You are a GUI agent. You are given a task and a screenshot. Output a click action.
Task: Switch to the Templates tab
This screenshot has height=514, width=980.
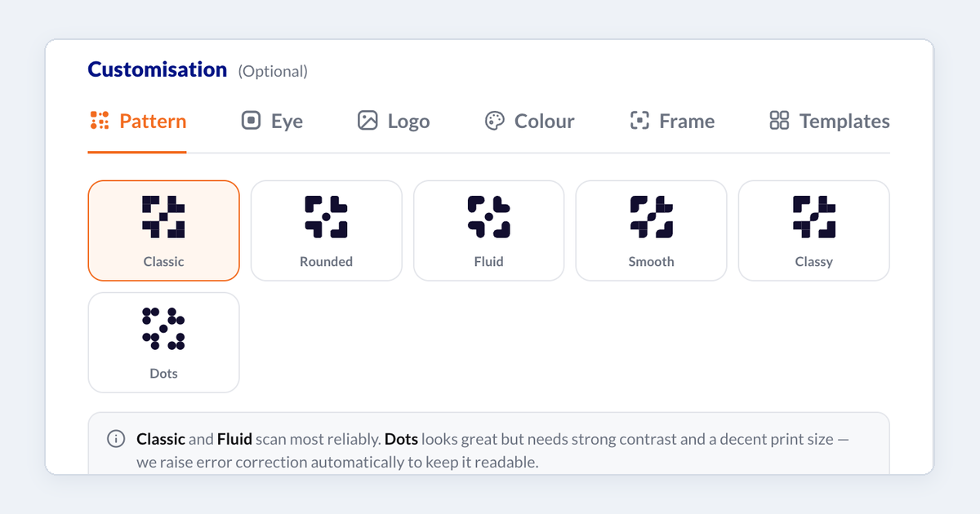829,122
